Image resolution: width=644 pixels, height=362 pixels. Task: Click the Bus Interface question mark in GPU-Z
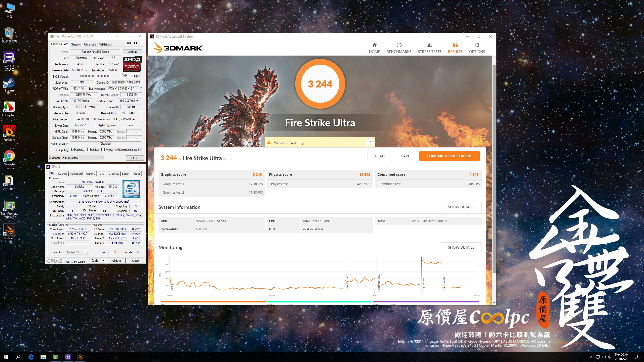[x=141, y=88]
